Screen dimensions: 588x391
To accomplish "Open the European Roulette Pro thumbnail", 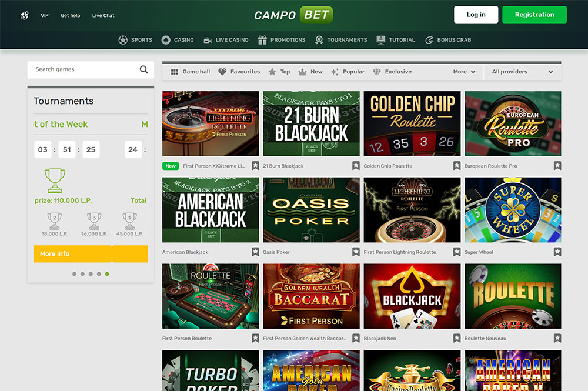I will [x=513, y=123].
